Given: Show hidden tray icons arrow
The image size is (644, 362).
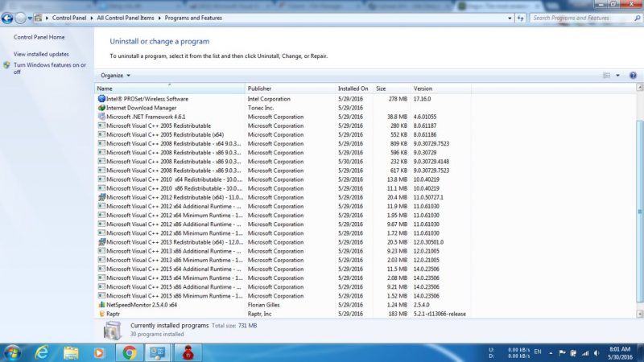Looking at the screenshot, I should pyautogui.click(x=551, y=353).
